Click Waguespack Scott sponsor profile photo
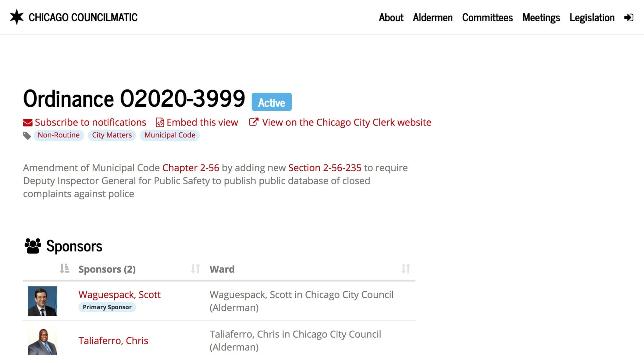644x363 pixels. [x=43, y=301]
